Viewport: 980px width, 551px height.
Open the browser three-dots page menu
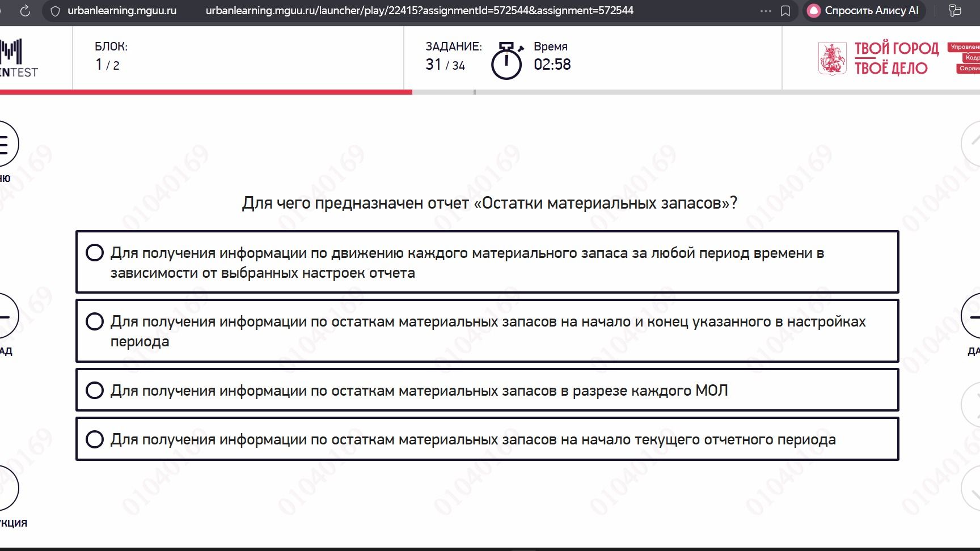coord(766,11)
